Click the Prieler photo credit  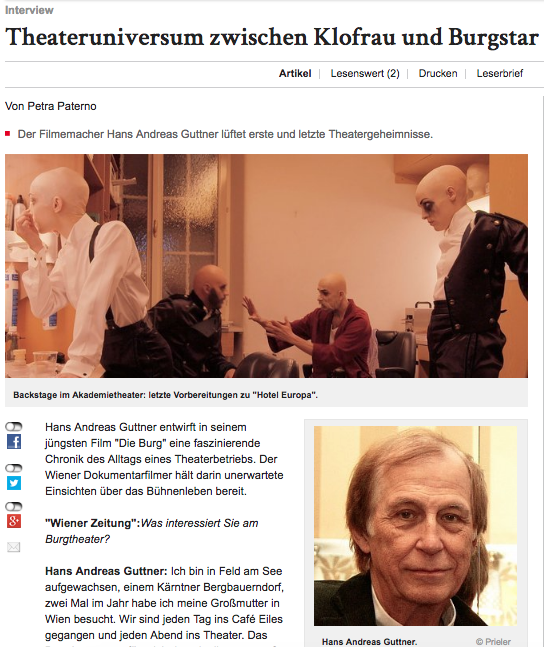coord(493,642)
